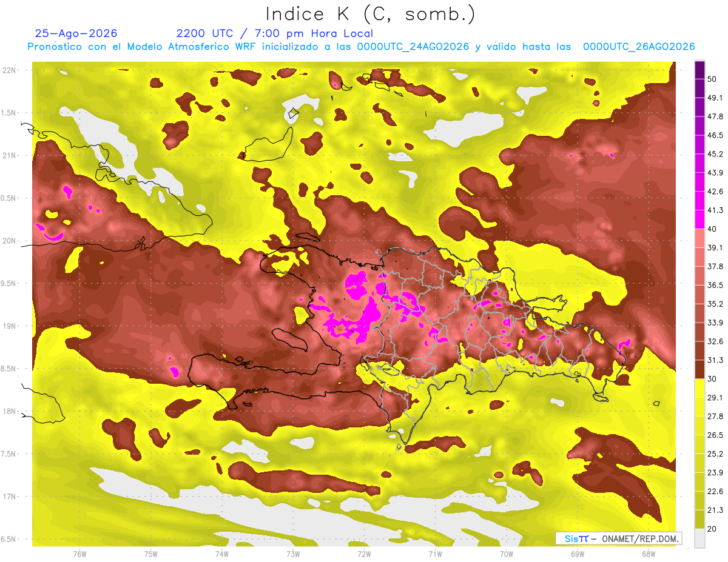The image size is (728, 562).
Task: Click the legend swatch between 29.1 and 30
Action: [x=699, y=388]
